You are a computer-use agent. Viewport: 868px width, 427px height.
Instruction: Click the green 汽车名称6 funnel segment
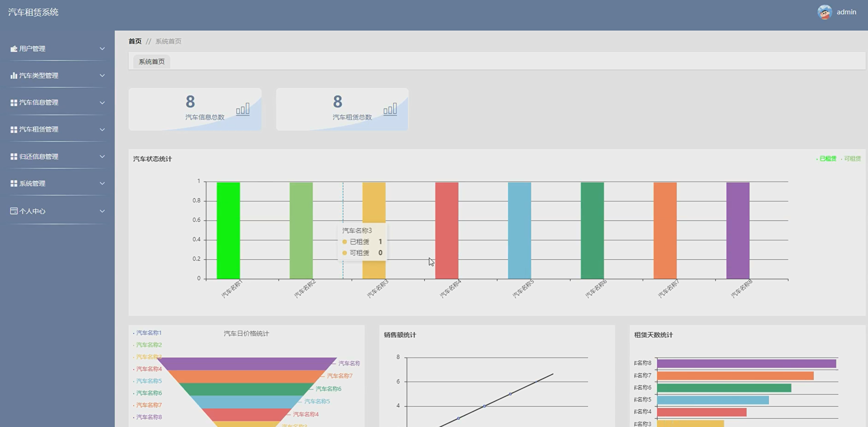(247, 389)
